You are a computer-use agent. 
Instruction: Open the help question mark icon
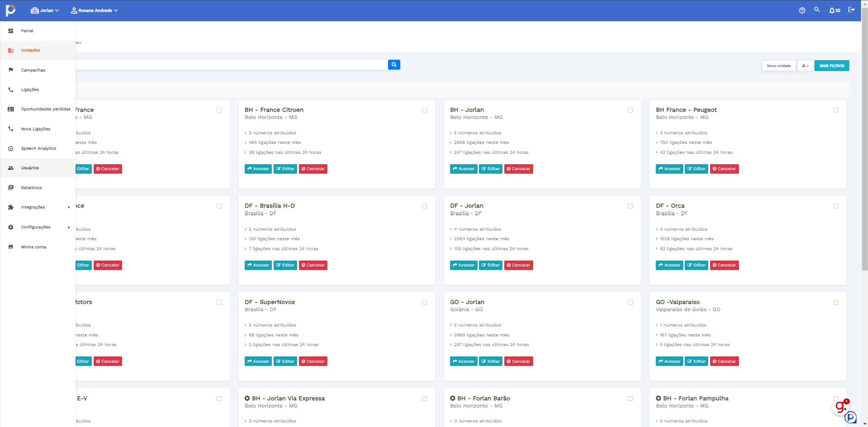tap(802, 10)
